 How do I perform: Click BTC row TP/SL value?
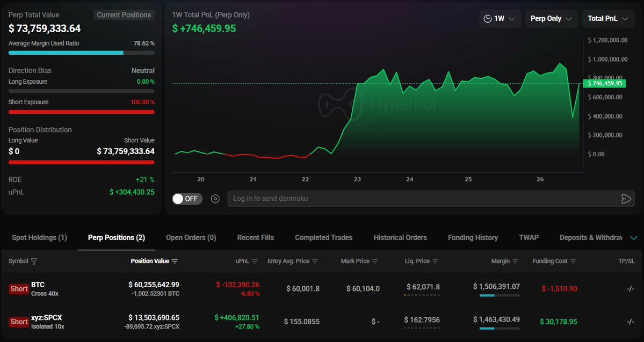tap(631, 289)
